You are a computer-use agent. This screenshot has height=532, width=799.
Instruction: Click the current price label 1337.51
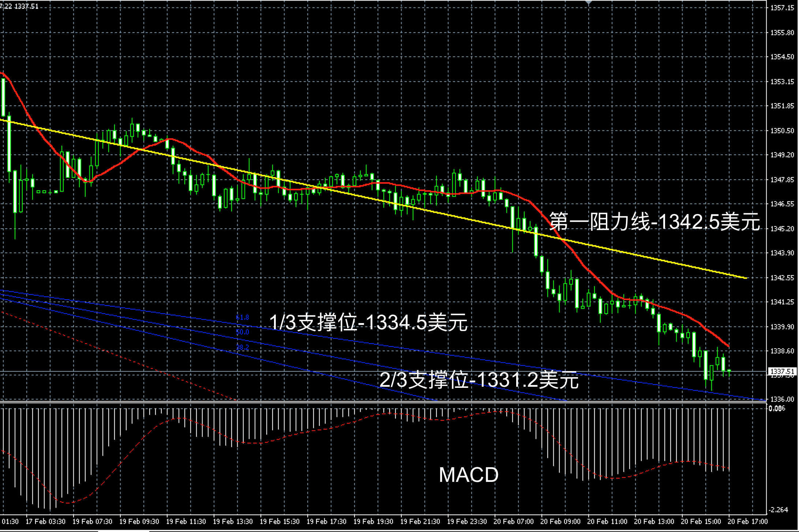click(782, 372)
